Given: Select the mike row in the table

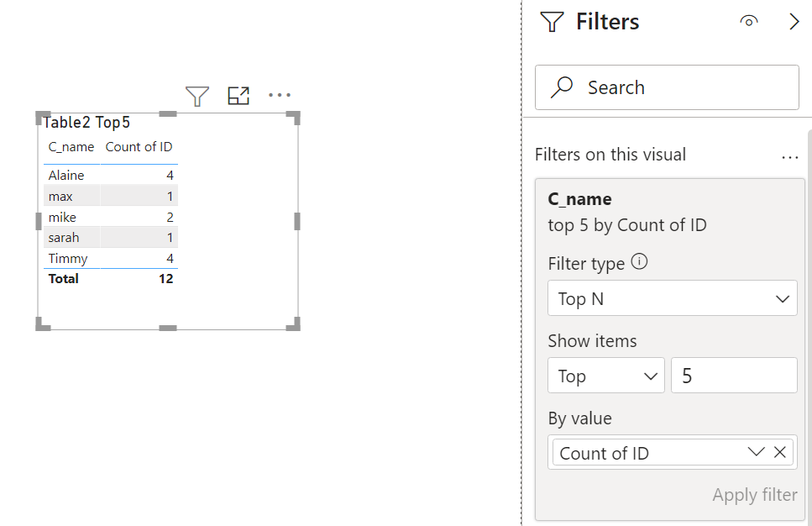Looking at the screenshot, I should pos(111,217).
